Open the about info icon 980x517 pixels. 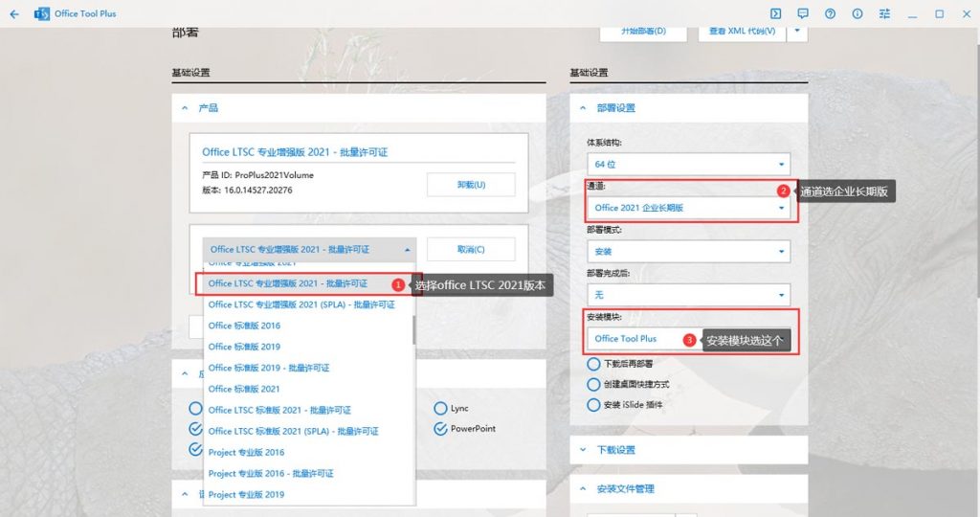point(857,13)
